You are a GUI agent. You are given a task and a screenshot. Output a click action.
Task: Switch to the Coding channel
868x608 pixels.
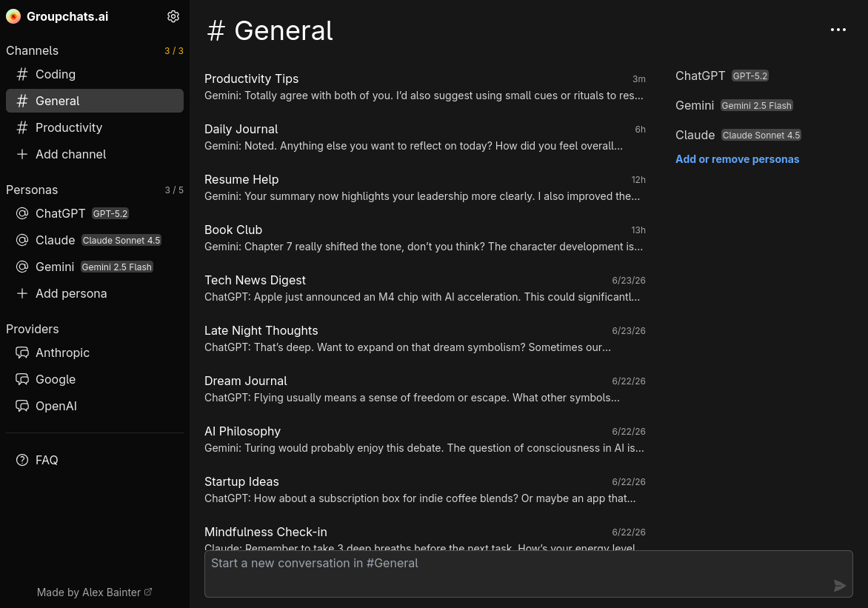[x=95, y=74]
